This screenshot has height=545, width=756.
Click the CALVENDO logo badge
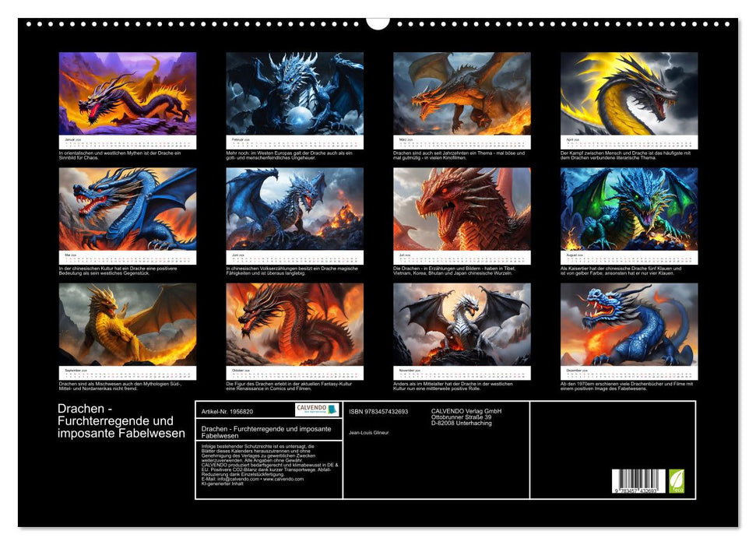pyautogui.click(x=317, y=410)
